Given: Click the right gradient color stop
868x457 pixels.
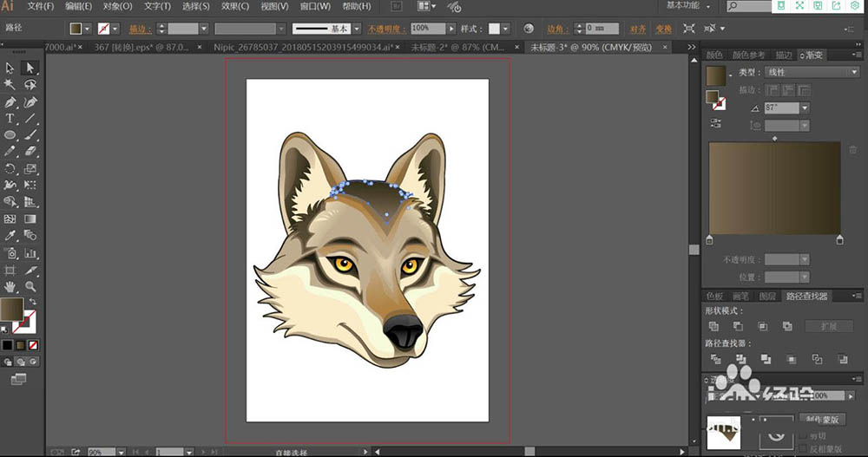Looking at the screenshot, I should coord(839,239).
